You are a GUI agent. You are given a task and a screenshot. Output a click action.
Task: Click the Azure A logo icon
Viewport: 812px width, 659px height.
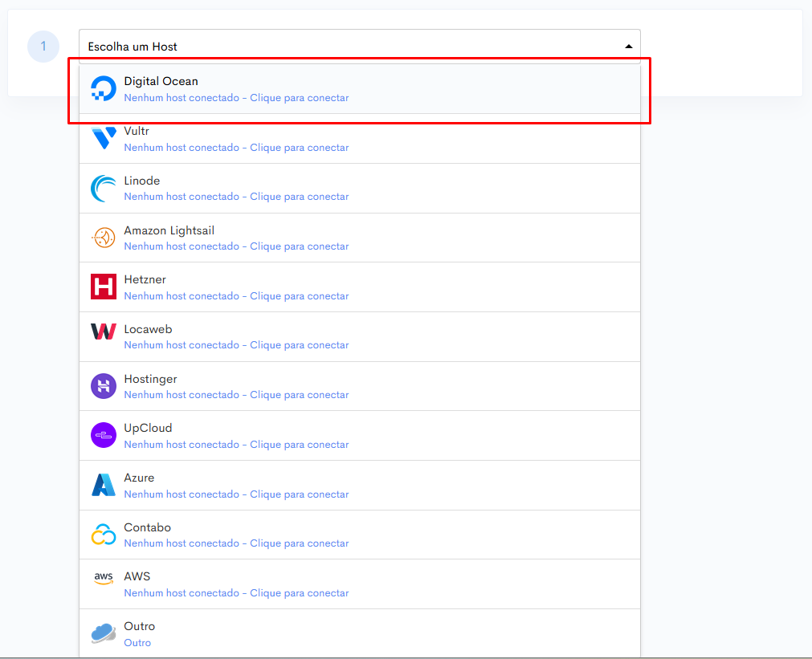point(104,485)
